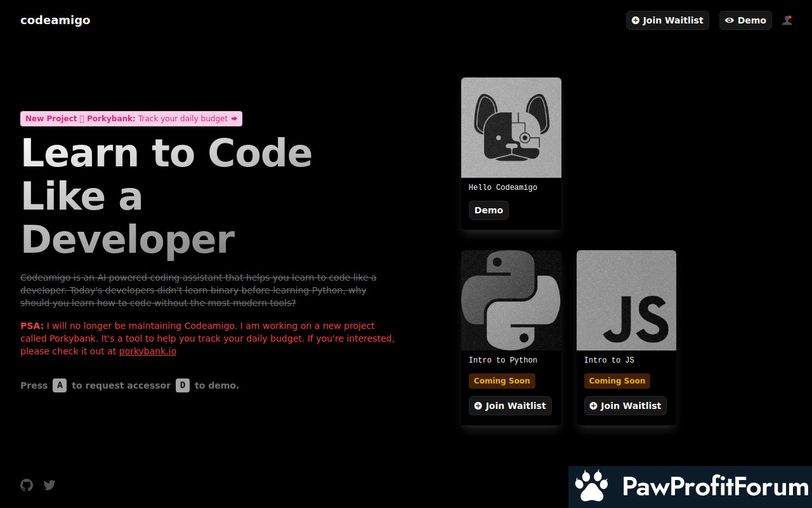Follow the porkybank.io link
This screenshot has width=812, height=508.
[x=148, y=351]
